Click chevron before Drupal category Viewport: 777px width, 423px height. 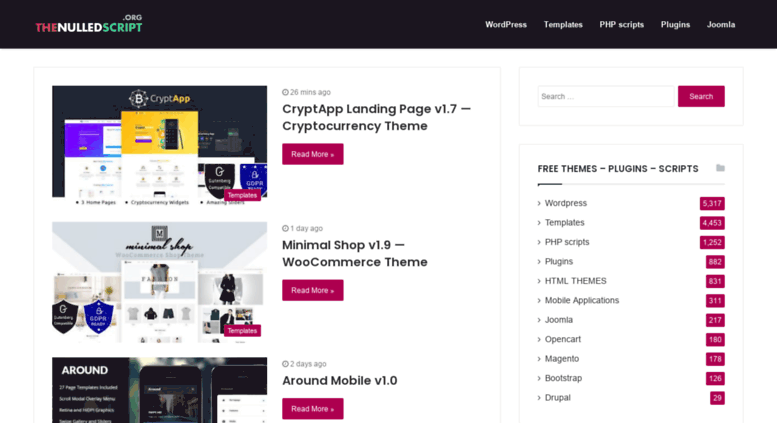pos(539,398)
